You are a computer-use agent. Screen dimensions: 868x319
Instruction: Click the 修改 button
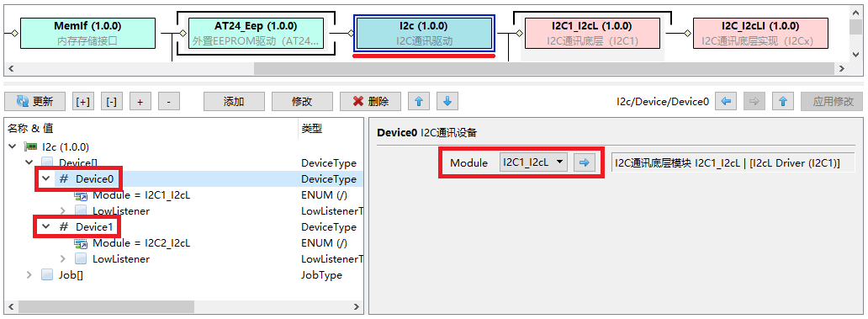point(302,101)
